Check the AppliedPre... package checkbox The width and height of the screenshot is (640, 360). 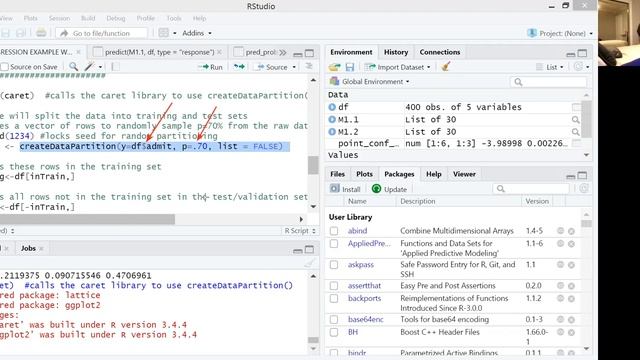coord(334,244)
